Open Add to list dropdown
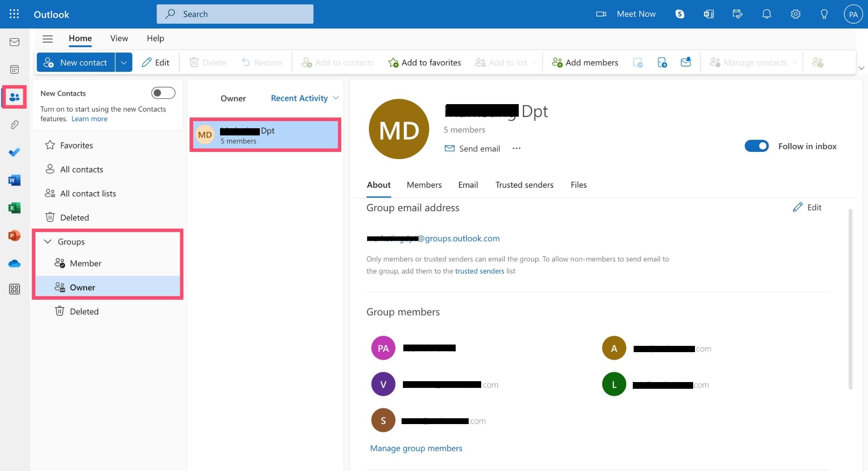Viewport: 868px width, 471px height. coord(506,63)
